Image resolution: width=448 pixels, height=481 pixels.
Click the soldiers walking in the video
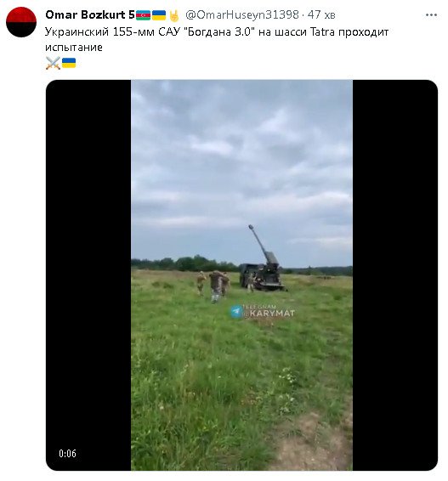tap(213, 286)
